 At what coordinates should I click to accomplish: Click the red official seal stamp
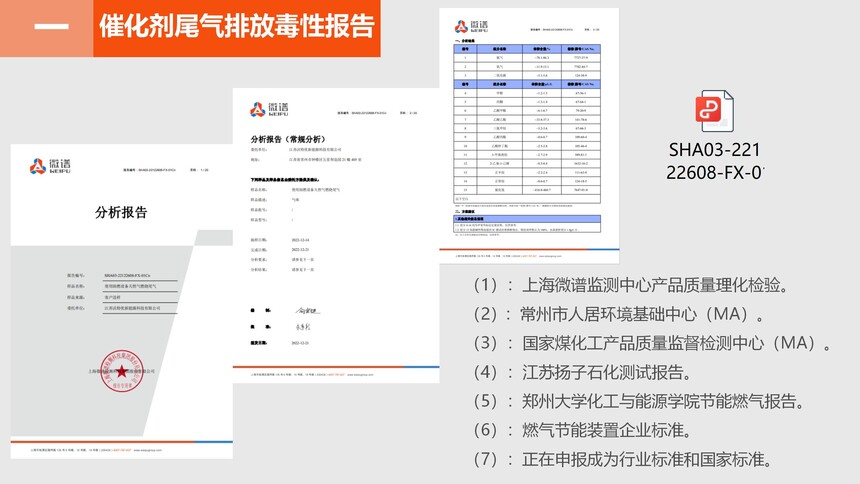(x=122, y=372)
